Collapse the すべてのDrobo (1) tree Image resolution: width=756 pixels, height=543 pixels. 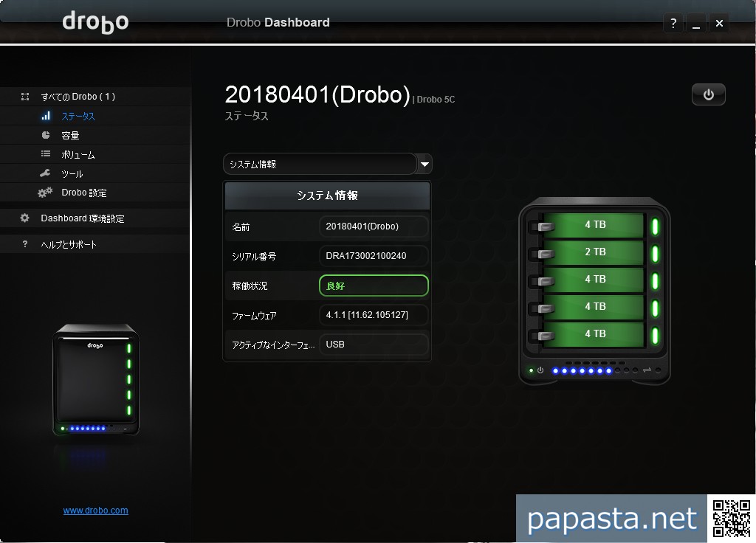click(x=25, y=97)
